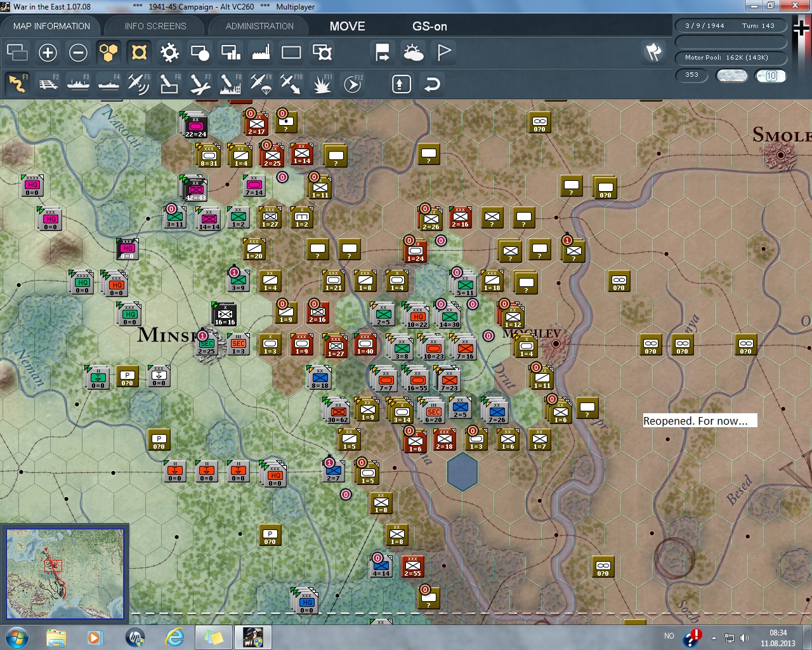Click the factory icon in the map toolbar
Screen dimensions: 812x650
pos(261,52)
